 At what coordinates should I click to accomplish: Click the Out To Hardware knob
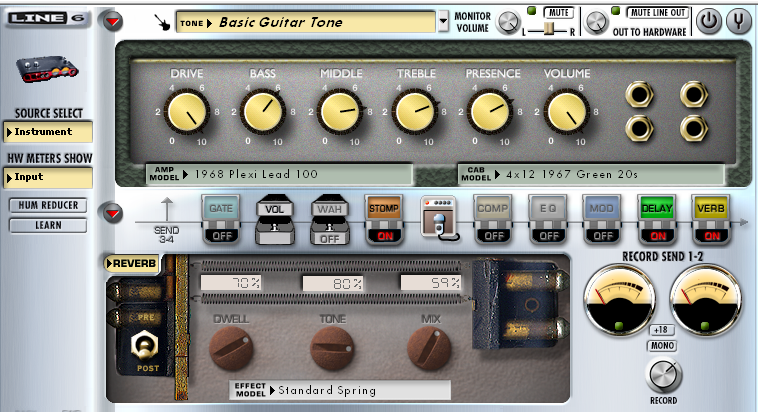click(x=596, y=22)
